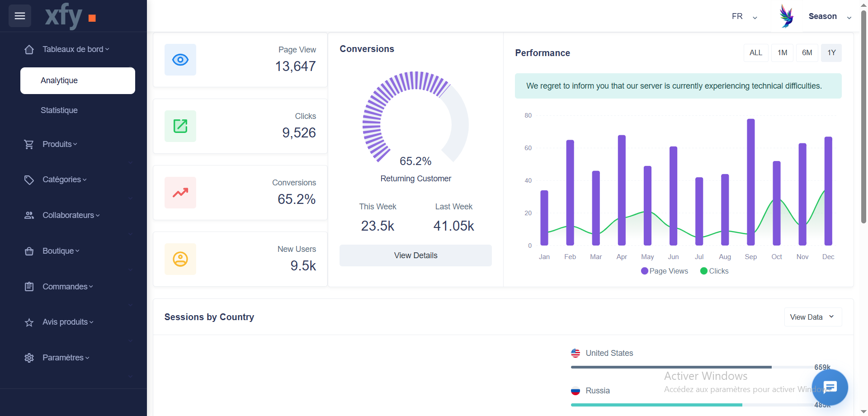Click the eye icon on Page View card

coord(180,60)
